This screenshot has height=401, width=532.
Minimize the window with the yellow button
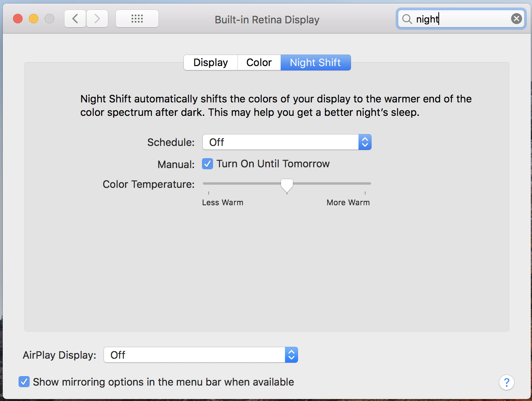(x=34, y=19)
